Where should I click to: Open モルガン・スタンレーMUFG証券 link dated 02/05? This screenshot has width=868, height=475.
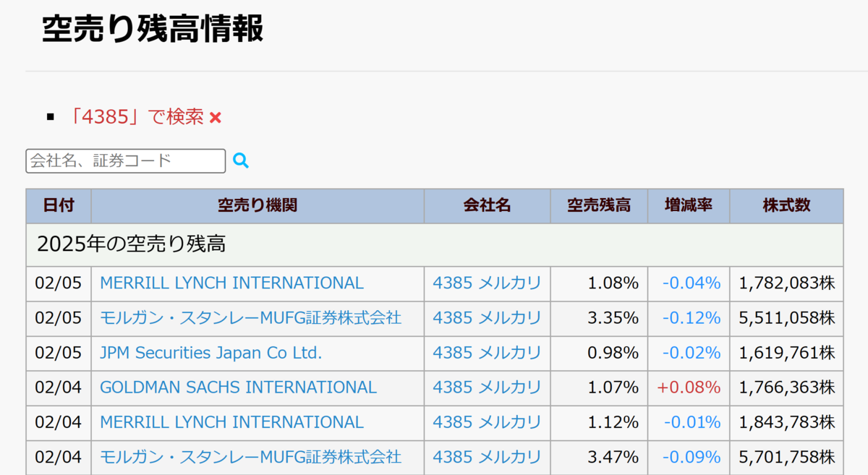click(x=250, y=318)
